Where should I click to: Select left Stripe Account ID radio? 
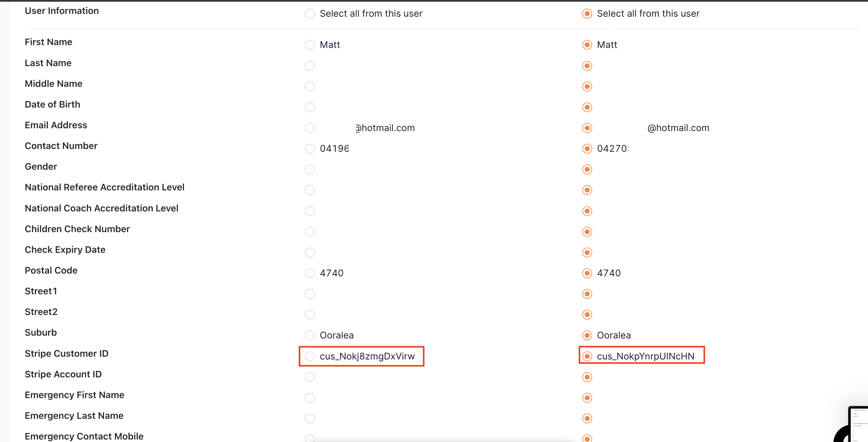pyautogui.click(x=310, y=377)
